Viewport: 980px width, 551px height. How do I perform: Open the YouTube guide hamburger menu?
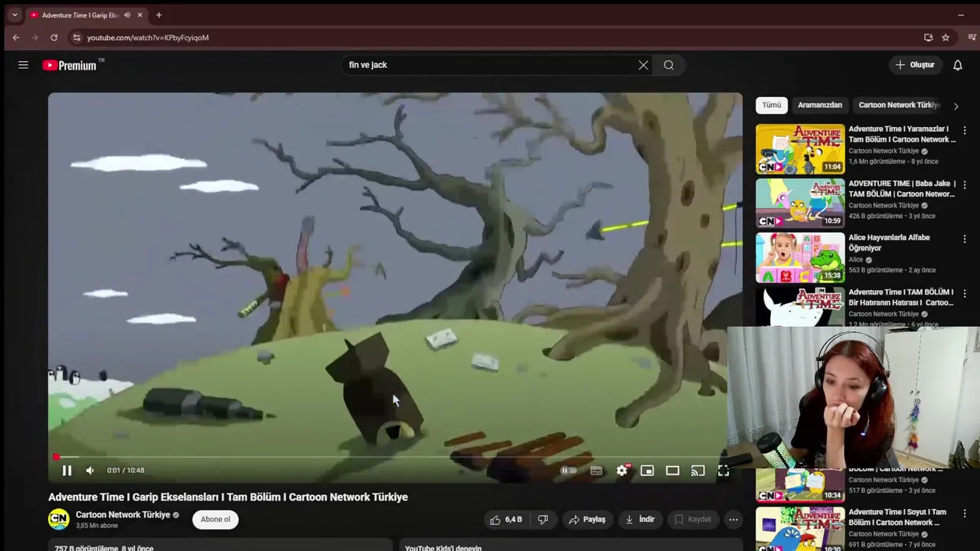click(23, 65)
